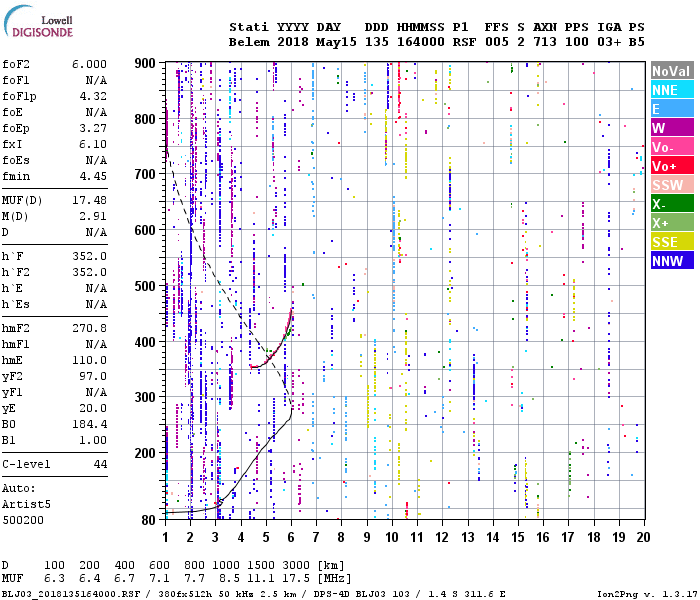Click the RSF value under P1
The image size is (700, 600).
[x=464, y=42]
